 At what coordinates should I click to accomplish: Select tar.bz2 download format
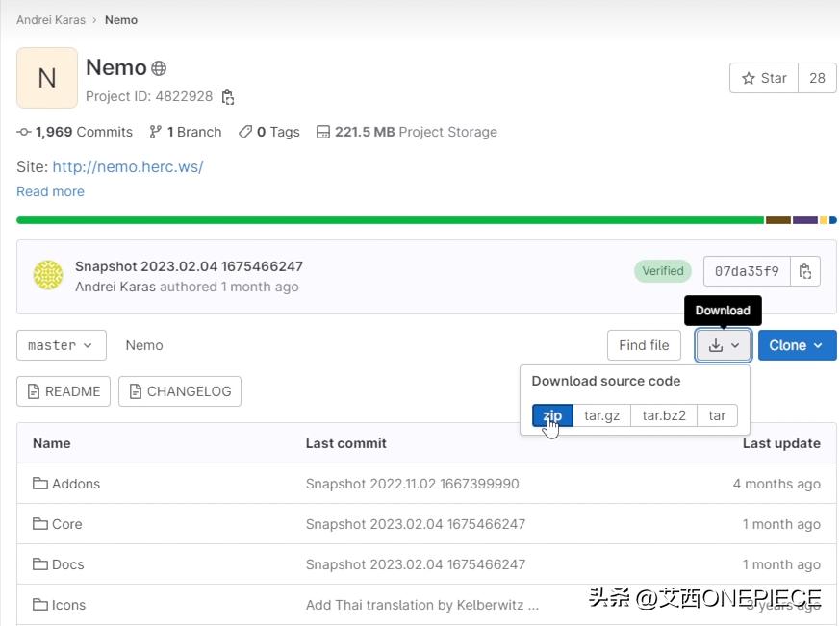(664, 415)
